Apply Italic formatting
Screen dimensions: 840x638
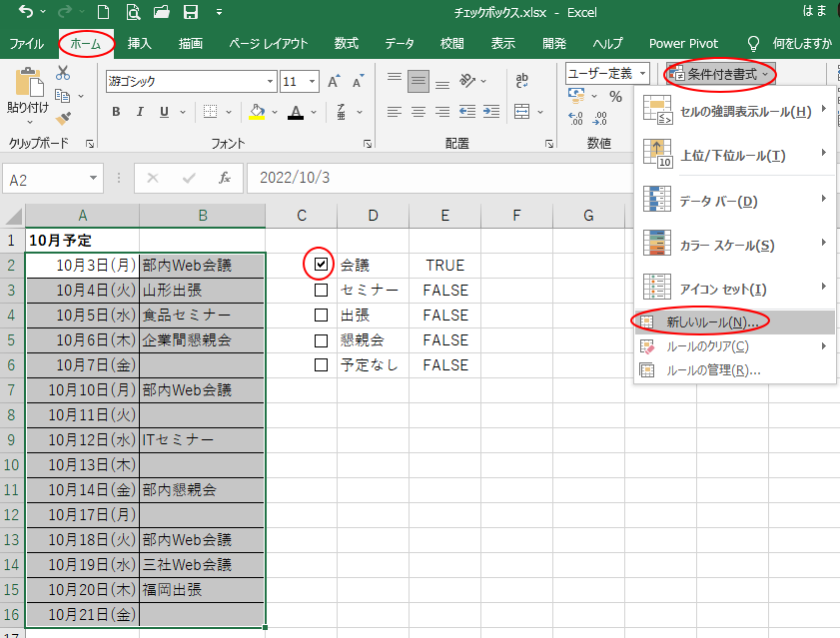(x=140, y=112)
